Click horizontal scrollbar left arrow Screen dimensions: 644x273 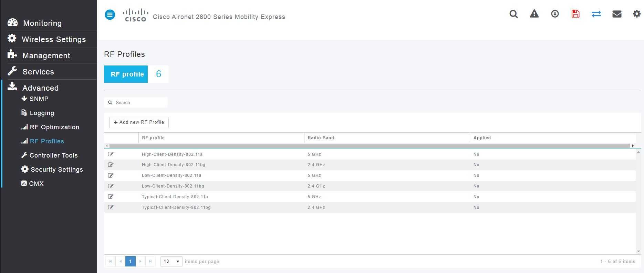click(x=107, y=146)
